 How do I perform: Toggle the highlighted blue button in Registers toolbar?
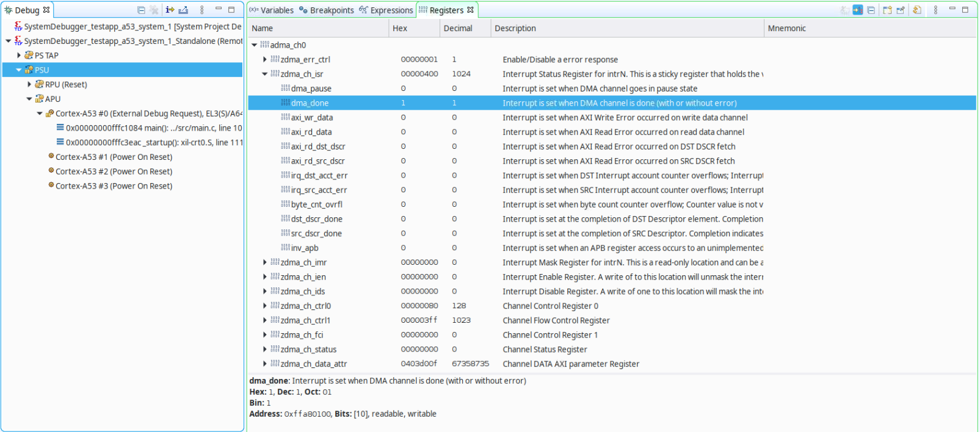pyautogui.click(x=857, y=10)
